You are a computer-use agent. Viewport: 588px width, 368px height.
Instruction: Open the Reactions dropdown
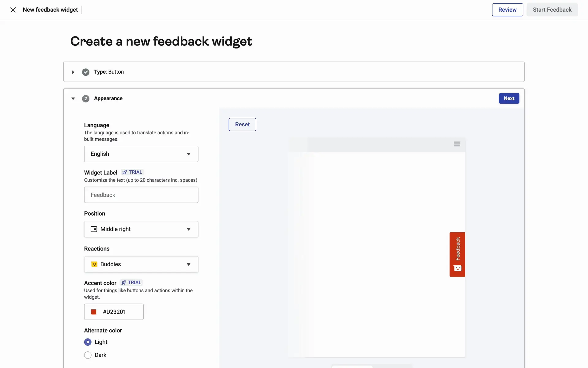point(141,264)
